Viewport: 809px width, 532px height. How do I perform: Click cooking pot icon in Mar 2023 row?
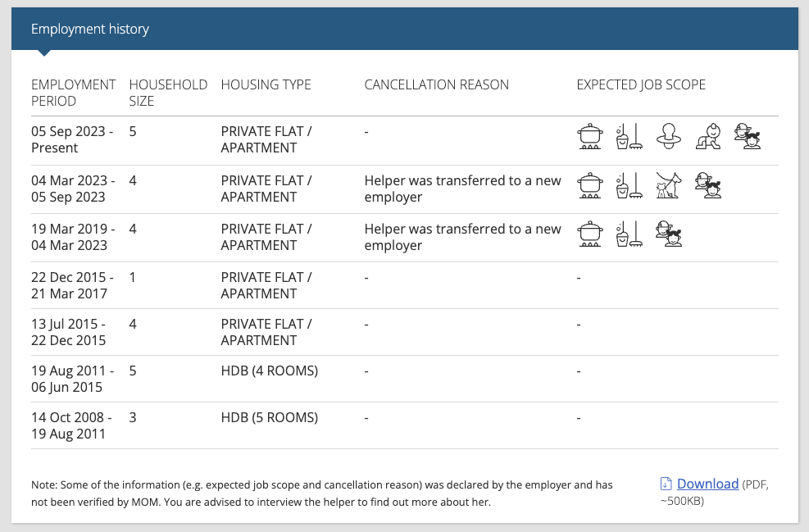coord(589,185)
